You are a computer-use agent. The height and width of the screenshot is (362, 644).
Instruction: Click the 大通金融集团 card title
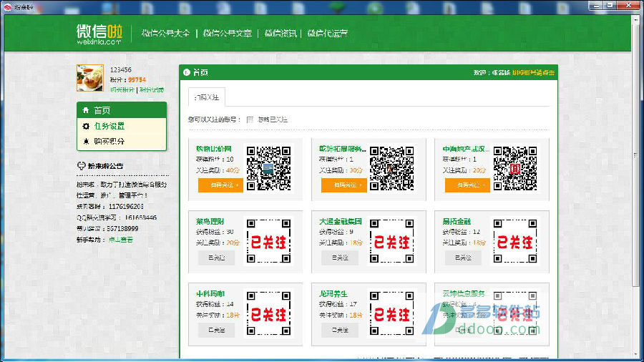[341, 221]
